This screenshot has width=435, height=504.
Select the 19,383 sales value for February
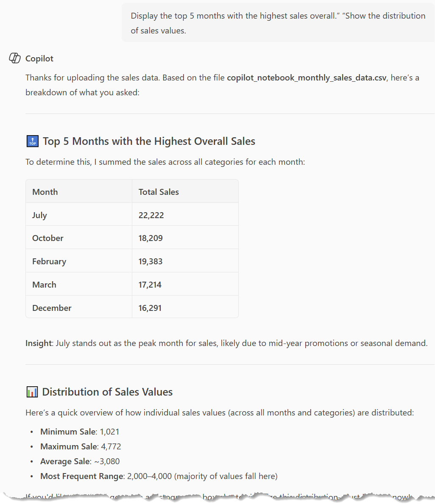click(x=151, y=261)
